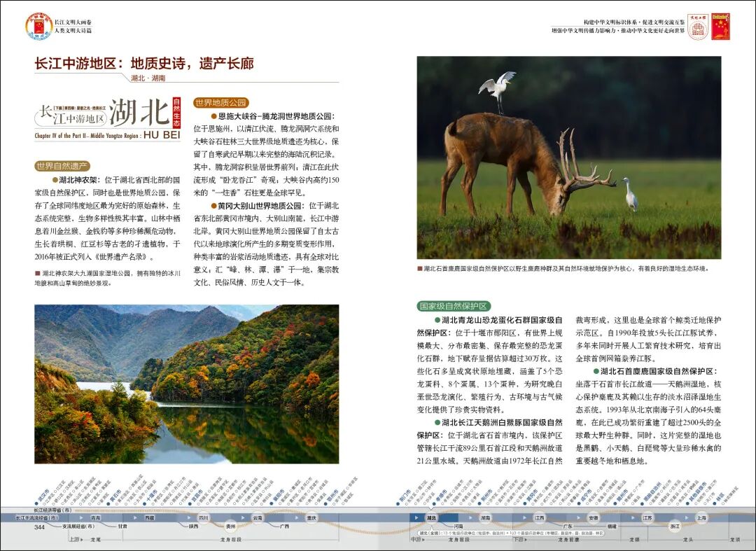Click the 湖南 circle on the river timeline

click(x=486, y=517)
